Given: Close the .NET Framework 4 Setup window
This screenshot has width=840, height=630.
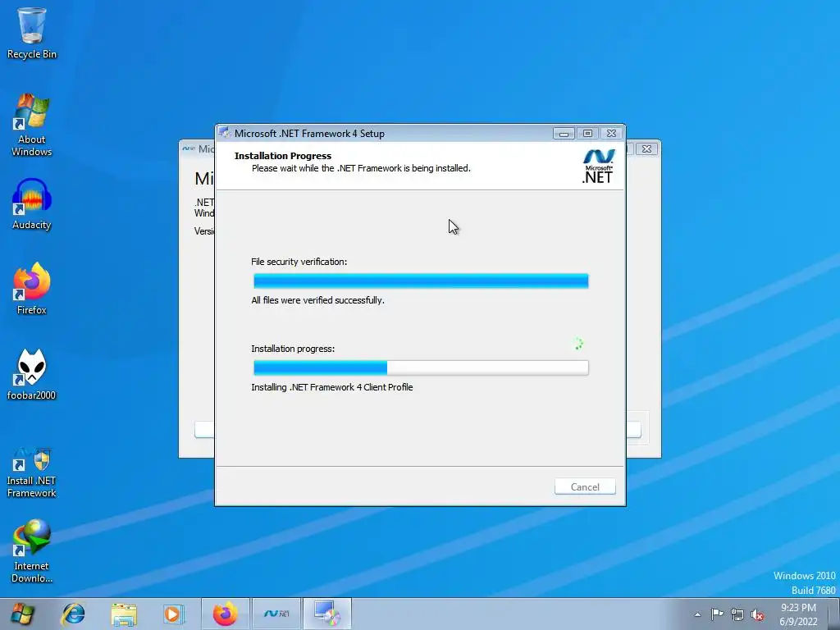Looking at the screenshot, I should 611,134.
